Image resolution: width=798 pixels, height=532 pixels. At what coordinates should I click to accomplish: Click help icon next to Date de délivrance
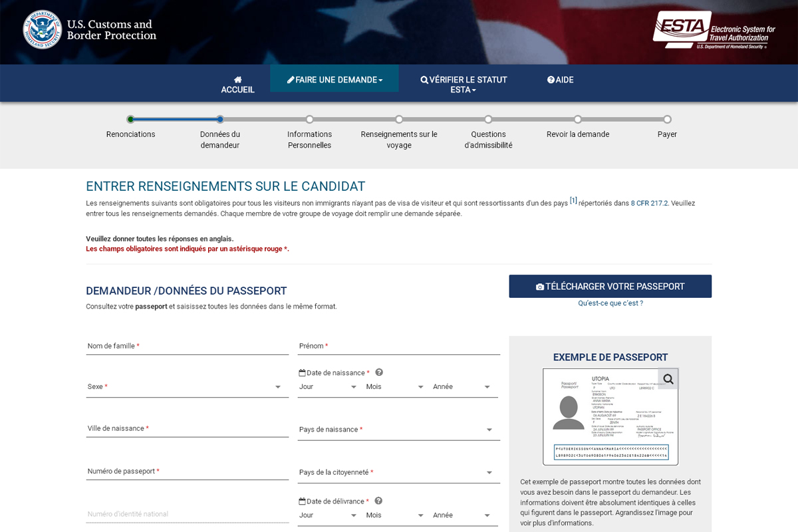378,501
